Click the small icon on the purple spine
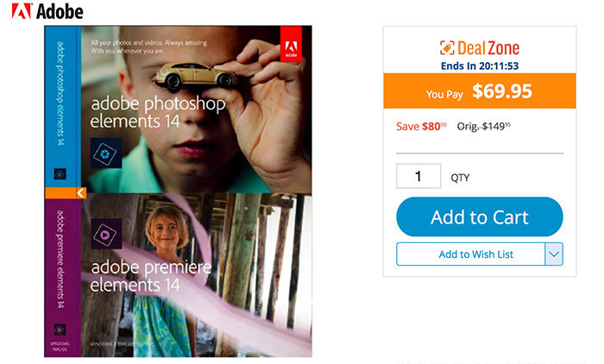Image resolution: width=604 pixels, height=364 pixels. (x=60, y=329)
